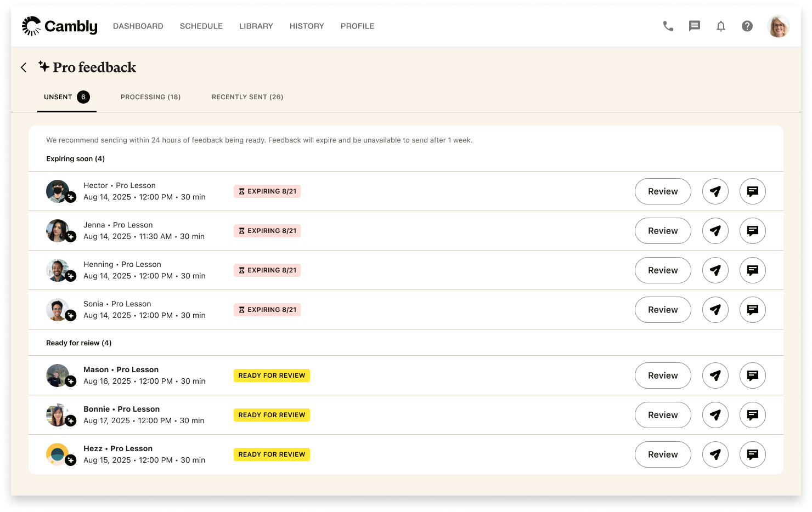Click Sonia's student avatar
The image size is (812, 512).
(58, 310)
